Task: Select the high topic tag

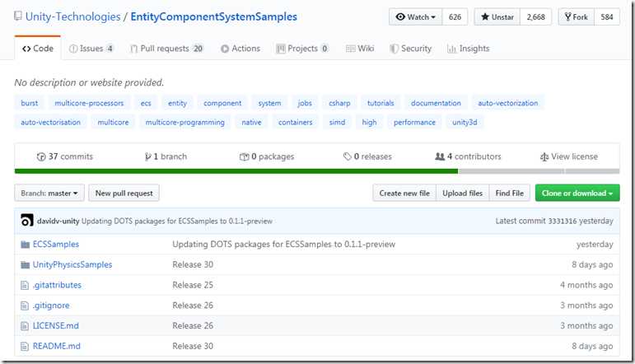Action: click(369, 122)
